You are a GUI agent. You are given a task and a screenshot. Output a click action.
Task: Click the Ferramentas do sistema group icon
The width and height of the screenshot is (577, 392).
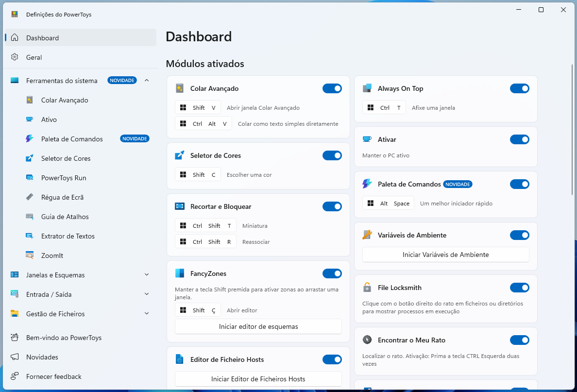[x=15, y=80]
